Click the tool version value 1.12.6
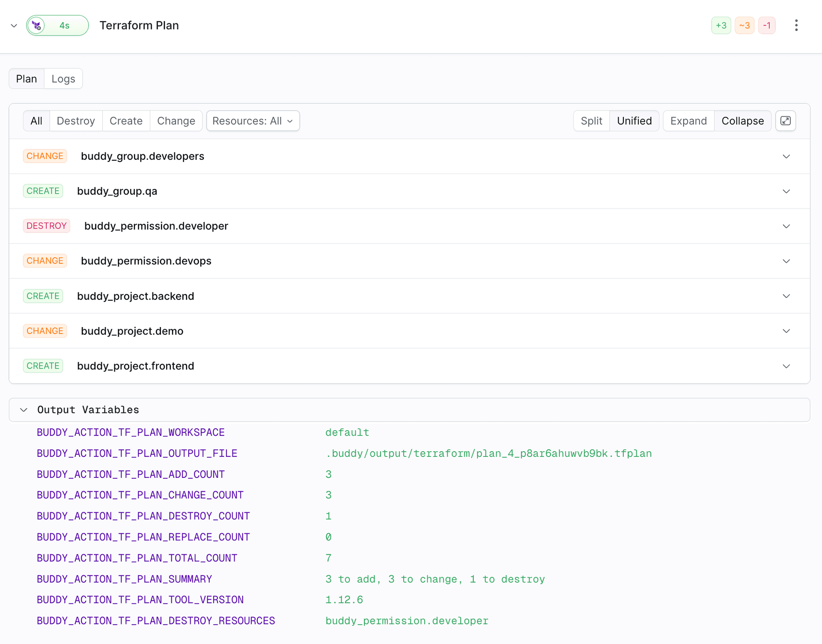822x644 pixels. point(344,600)
